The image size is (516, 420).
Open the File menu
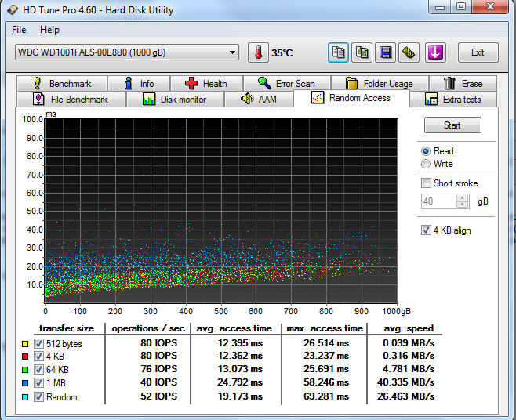tap(19, 30)
